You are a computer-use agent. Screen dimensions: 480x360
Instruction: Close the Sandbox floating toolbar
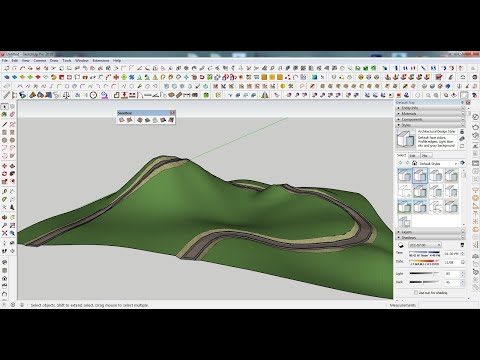(x=172, y=113)
